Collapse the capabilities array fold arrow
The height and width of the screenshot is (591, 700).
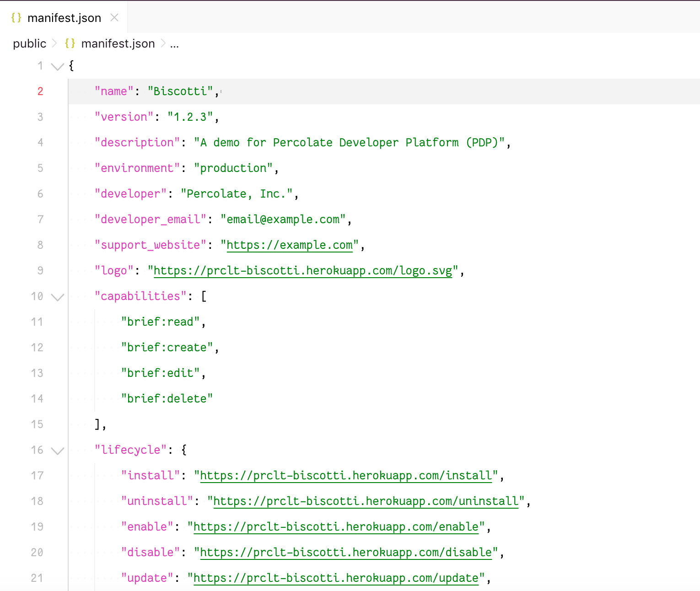point(57,297)
